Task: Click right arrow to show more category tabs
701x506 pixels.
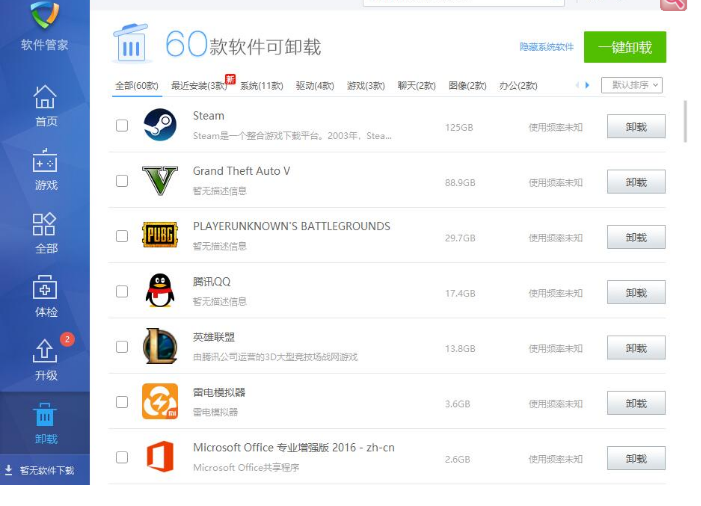Action: [587, 85]
